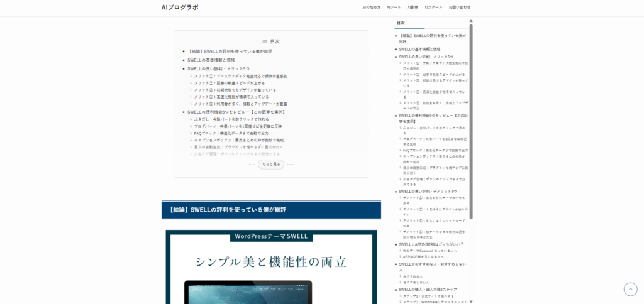644x304 pixels.
Task: Open the お問い合わせ menu item
Action: coord(460,8)
